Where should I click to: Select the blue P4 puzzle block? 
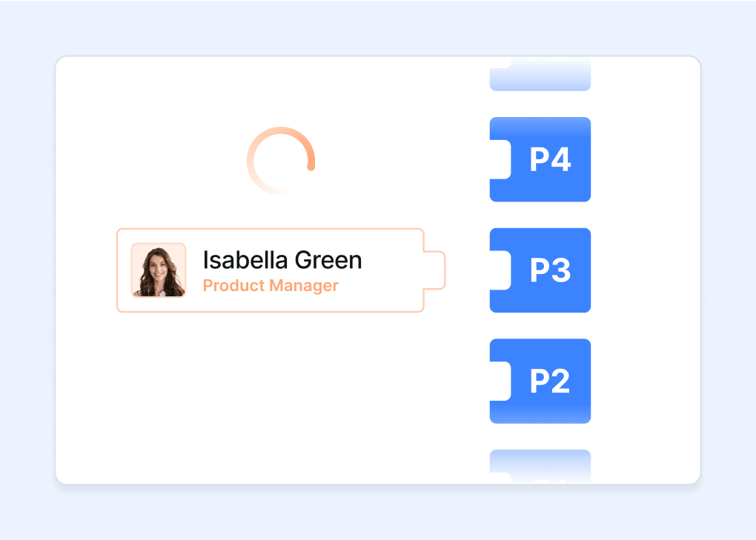pyautogui.click(x=540, y=159)
